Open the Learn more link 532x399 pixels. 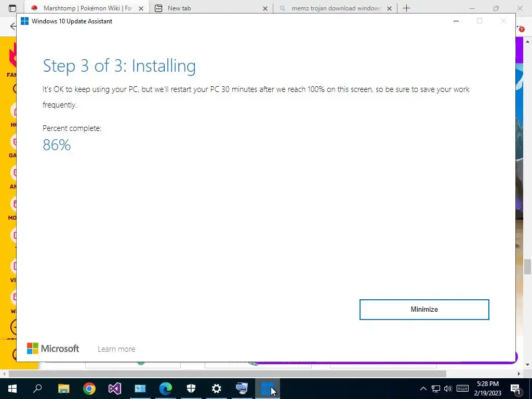[x=116, y=349]
